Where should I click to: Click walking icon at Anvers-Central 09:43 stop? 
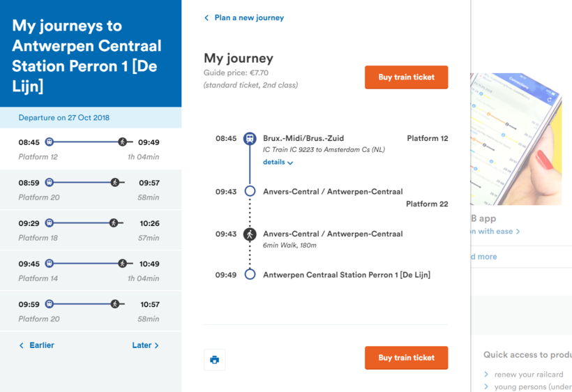click(250, 234)
